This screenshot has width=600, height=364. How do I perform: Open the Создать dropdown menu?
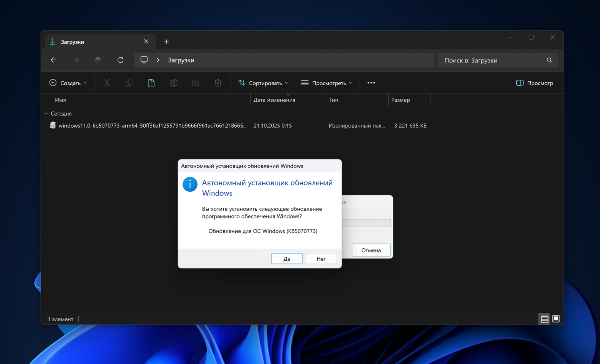click(x=68, y=83)
